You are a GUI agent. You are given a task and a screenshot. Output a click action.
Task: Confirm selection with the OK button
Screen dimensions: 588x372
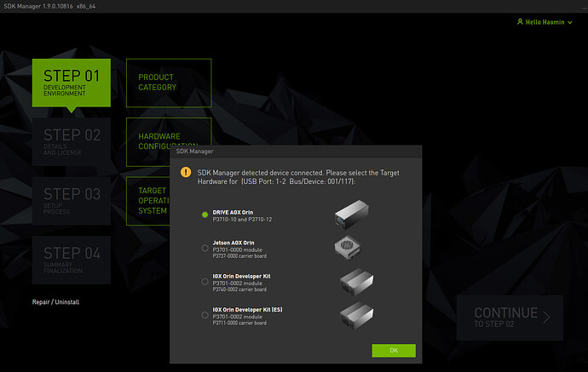394,351
